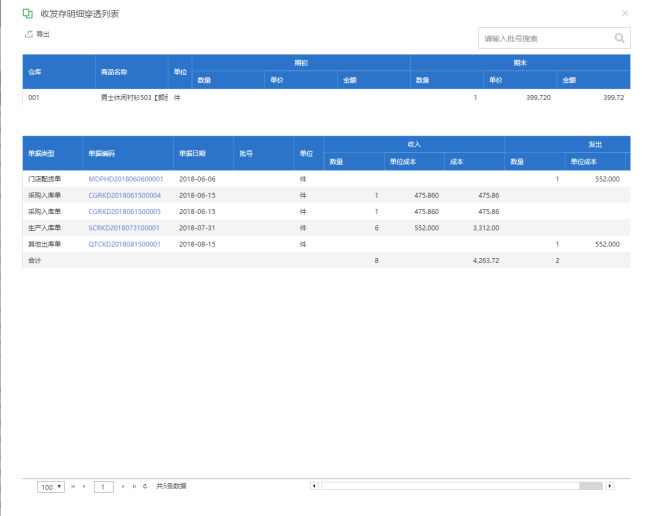This screenshot has height=516, width=649.
Task: Click the 商品名称 column header
Action: point(132,72)
